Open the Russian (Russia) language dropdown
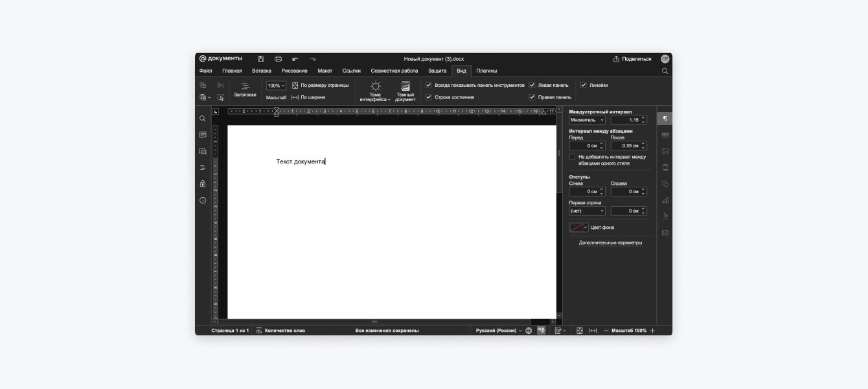 tap(498, 331)
